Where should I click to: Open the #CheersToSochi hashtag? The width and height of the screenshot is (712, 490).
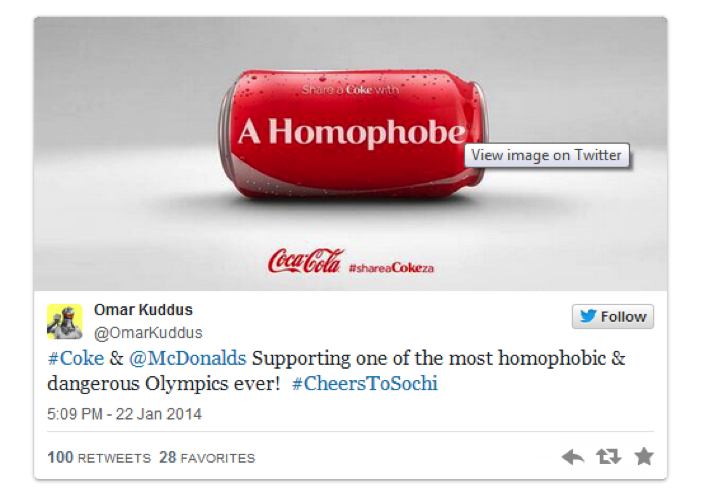[x=365, y=383]
